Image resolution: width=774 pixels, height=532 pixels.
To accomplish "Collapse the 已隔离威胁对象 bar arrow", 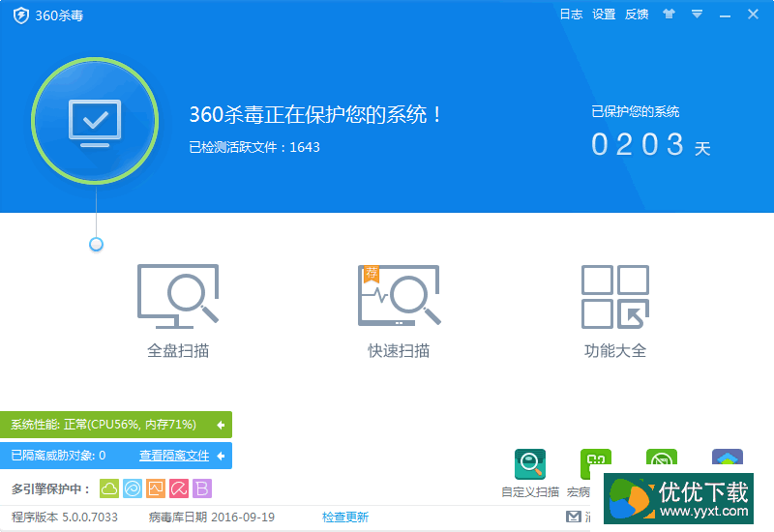I will (x=221, y=456).
